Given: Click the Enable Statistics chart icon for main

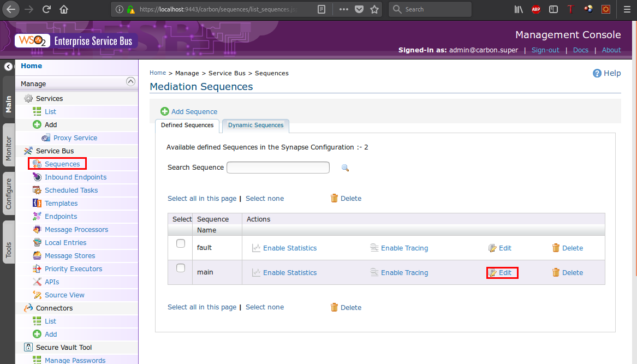Looking at the screenshot, I should pos(256,272).
